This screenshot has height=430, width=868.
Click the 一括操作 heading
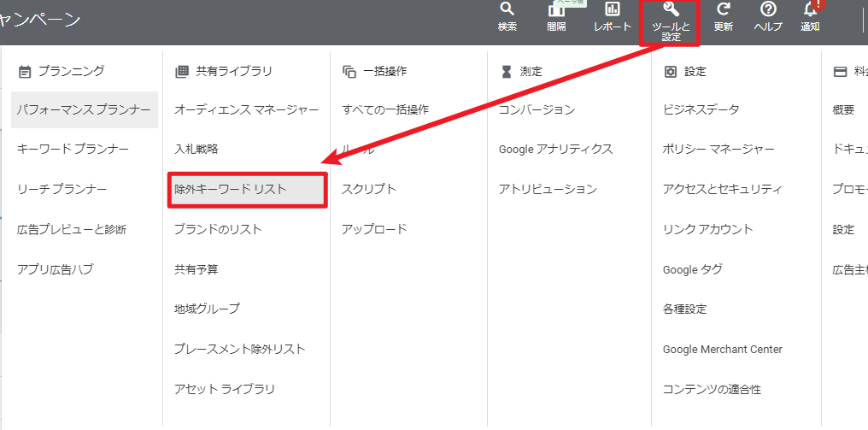pos(384,72)
